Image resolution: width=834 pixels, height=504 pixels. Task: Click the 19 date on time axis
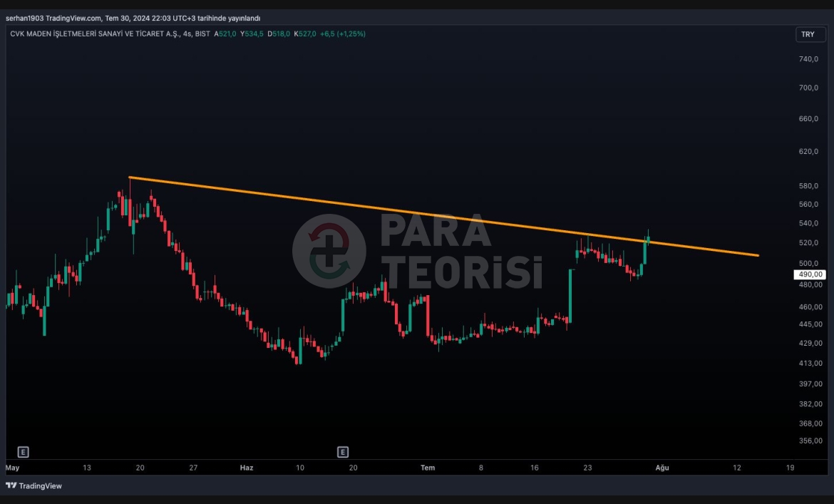point(791,468)
